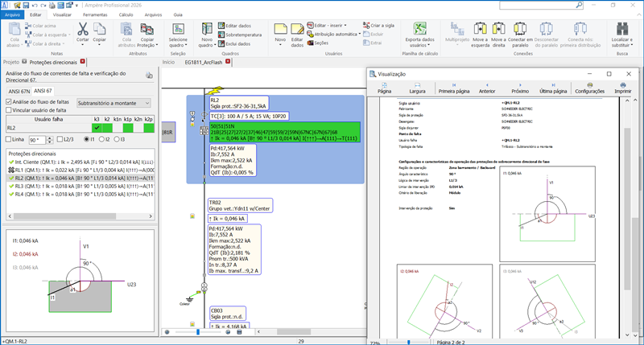
Task: Enable Vincular usuário de falta checkbox
Action: pos(10,110)
